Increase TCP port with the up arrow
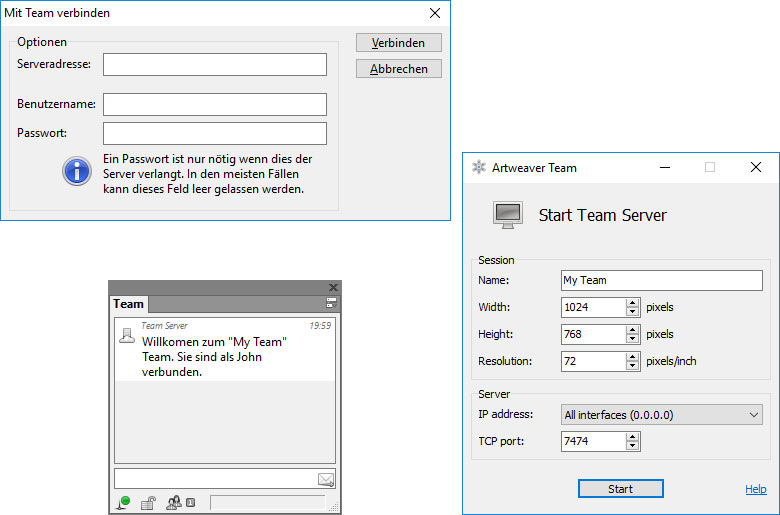The width and height of the screenshot is (780, 515). coord(632,437)
